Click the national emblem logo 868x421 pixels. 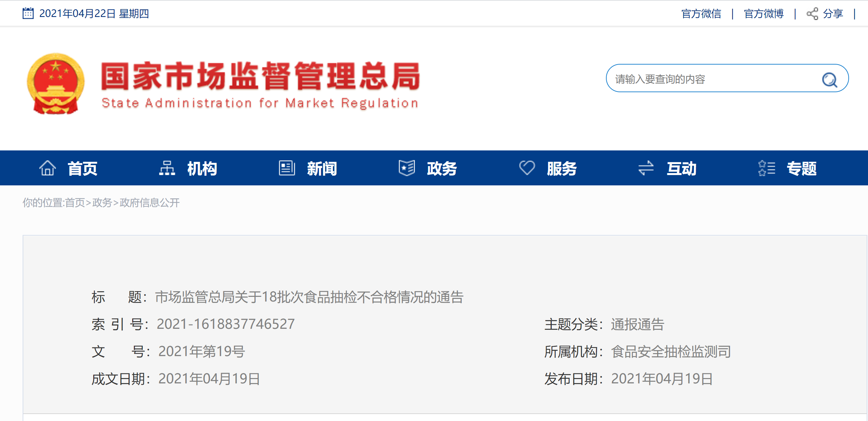pyautogui.click(x=56, y=84)
